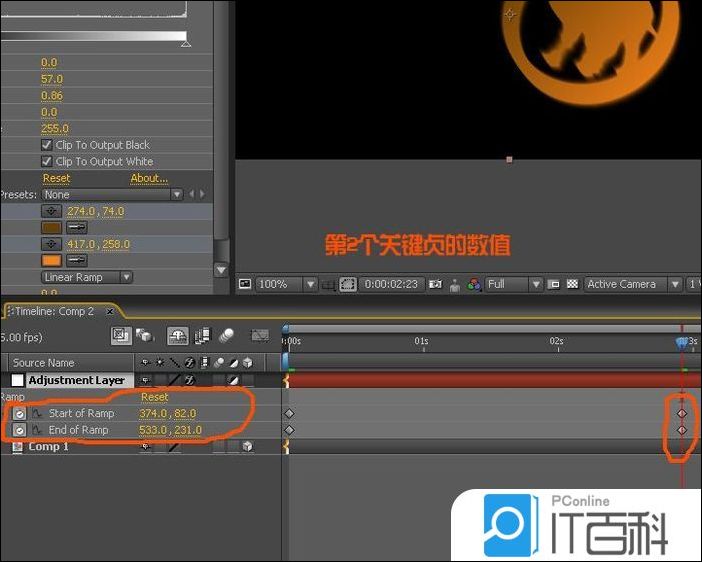
Task: Enable the Motion Blur timeline button
Action: tap(227, 335)
